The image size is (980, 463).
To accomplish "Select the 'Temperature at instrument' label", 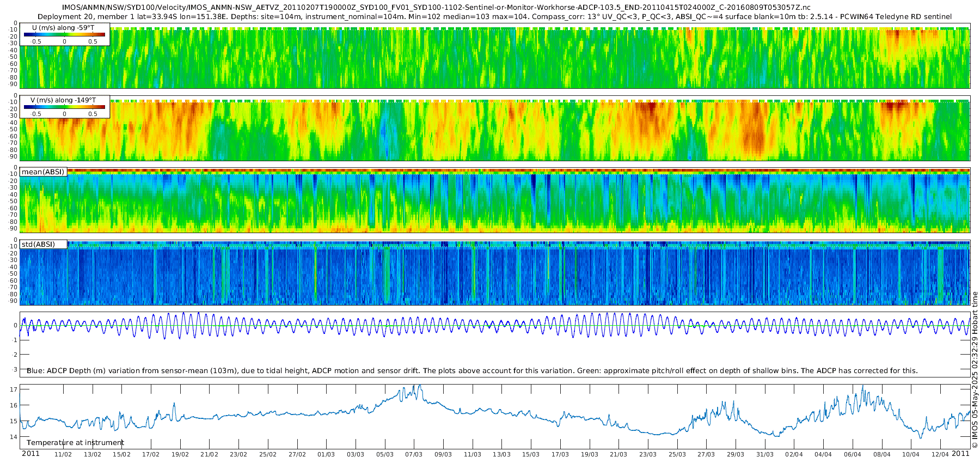I will pos(75,442).
